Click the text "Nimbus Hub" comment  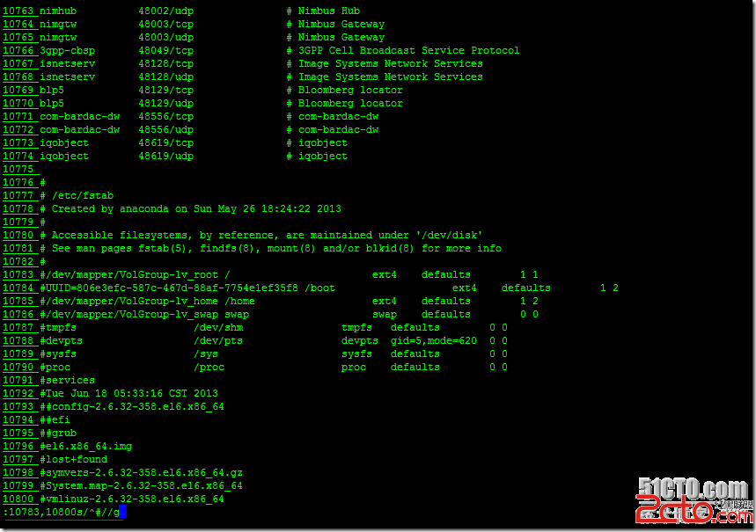[x=329, y=11]
